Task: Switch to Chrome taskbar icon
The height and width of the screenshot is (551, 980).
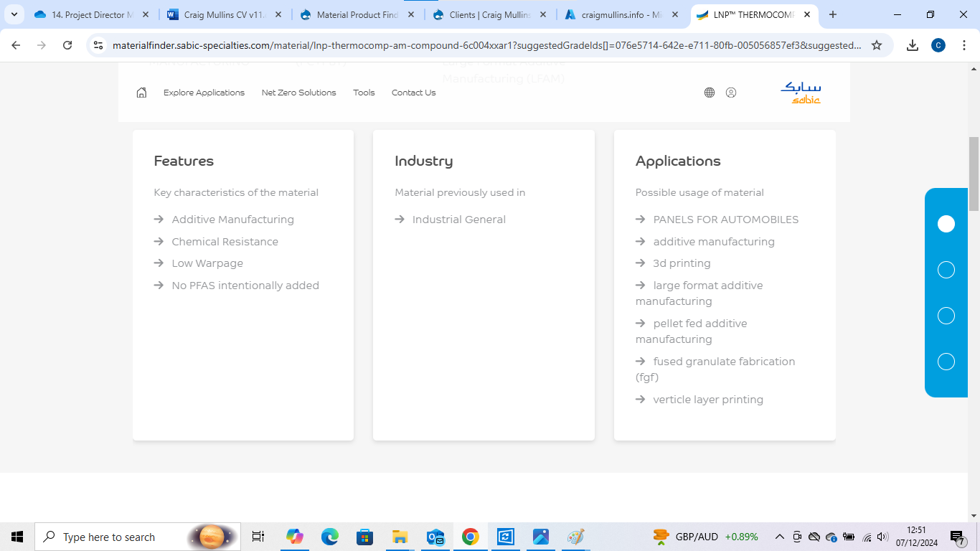Action: coord(471,537)
